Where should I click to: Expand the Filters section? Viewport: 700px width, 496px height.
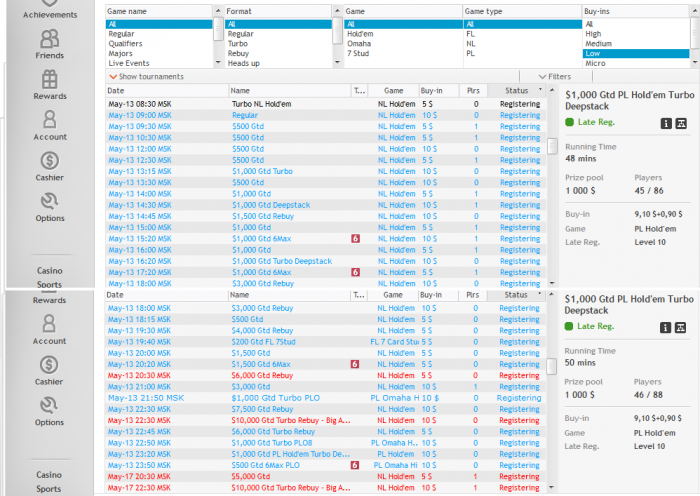pos(555,76)
